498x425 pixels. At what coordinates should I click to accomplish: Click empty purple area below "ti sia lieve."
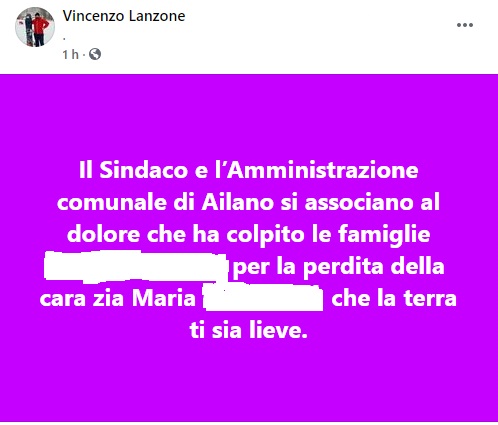249,380
